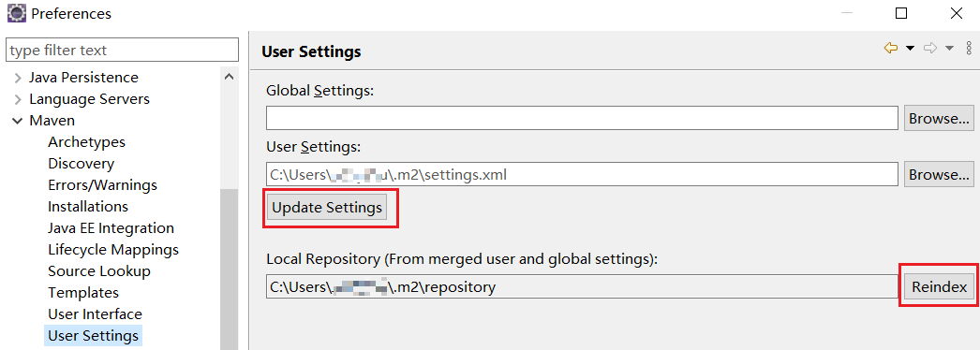The height and width of the screenshot is (350, 980).
Task: Open the three-dot view menu icon
Action: tap(969, 49)
